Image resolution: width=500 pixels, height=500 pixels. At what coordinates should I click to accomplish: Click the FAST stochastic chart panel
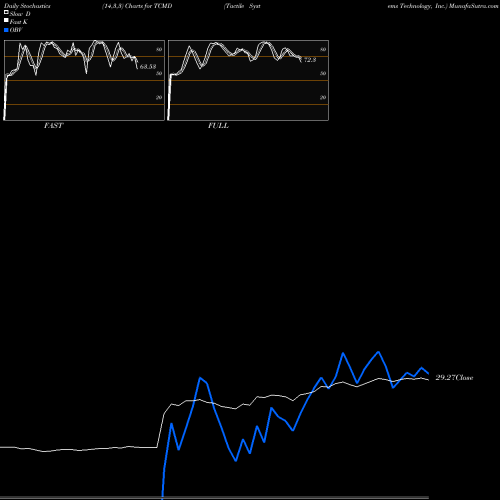point(84,80)
